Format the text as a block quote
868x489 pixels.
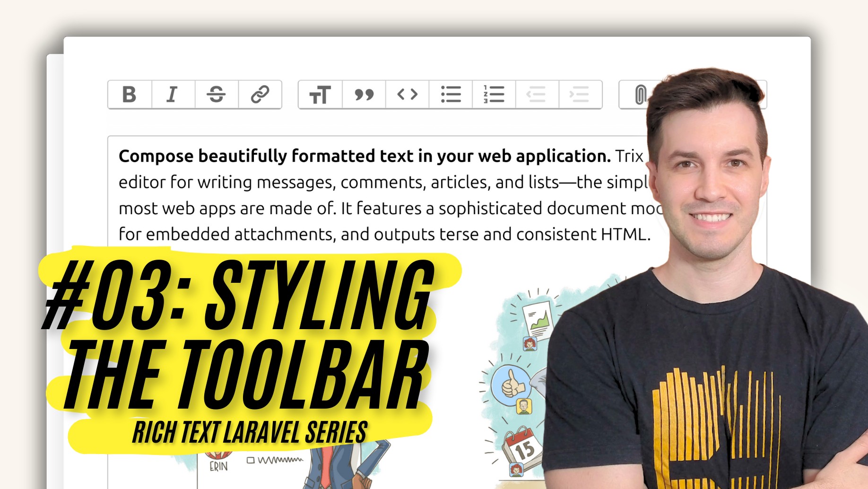[x=364, y=95]
